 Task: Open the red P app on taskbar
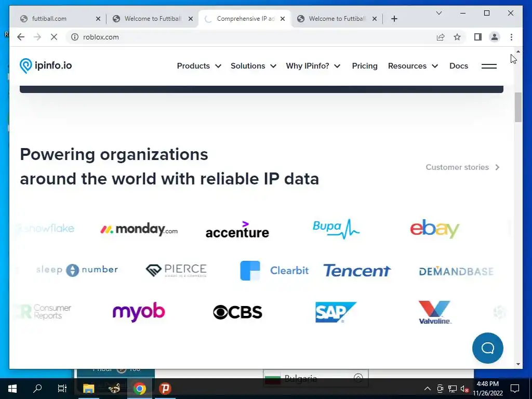pyautogui.click(x=165, y=389)
